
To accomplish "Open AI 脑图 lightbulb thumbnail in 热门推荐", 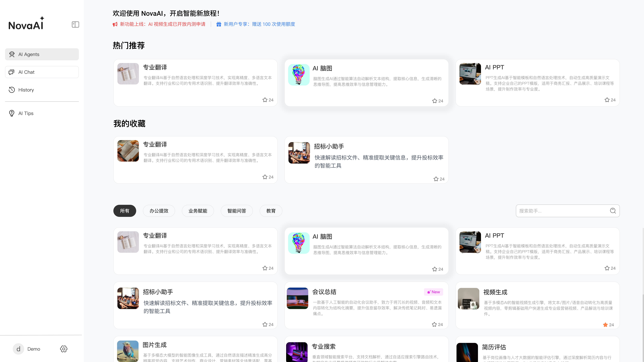I will pos(299,75).
